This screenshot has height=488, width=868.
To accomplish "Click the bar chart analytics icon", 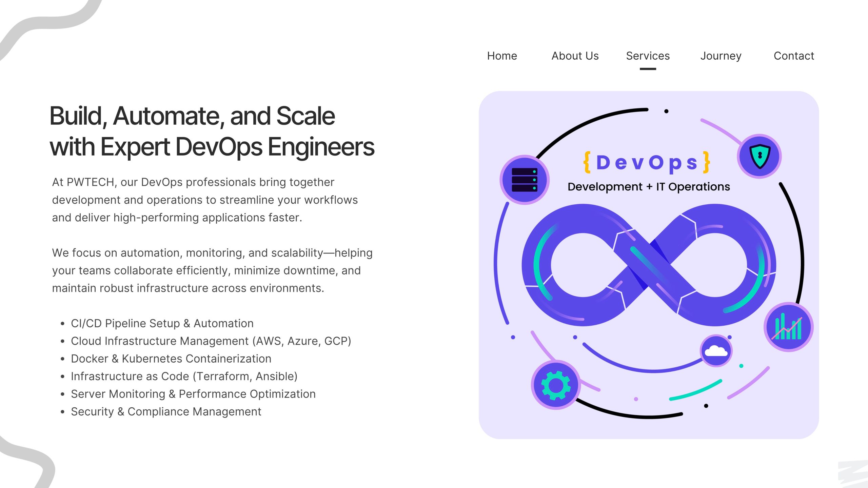I will tap(788, 327).
